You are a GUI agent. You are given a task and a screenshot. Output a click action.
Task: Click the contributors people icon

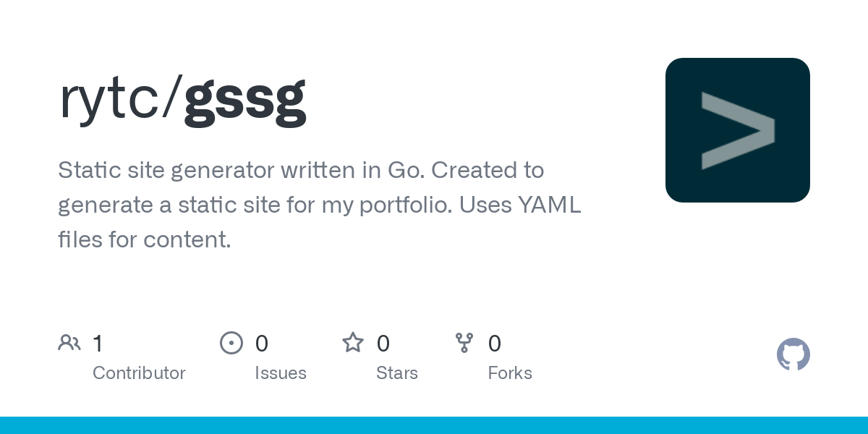coord(69,343)
